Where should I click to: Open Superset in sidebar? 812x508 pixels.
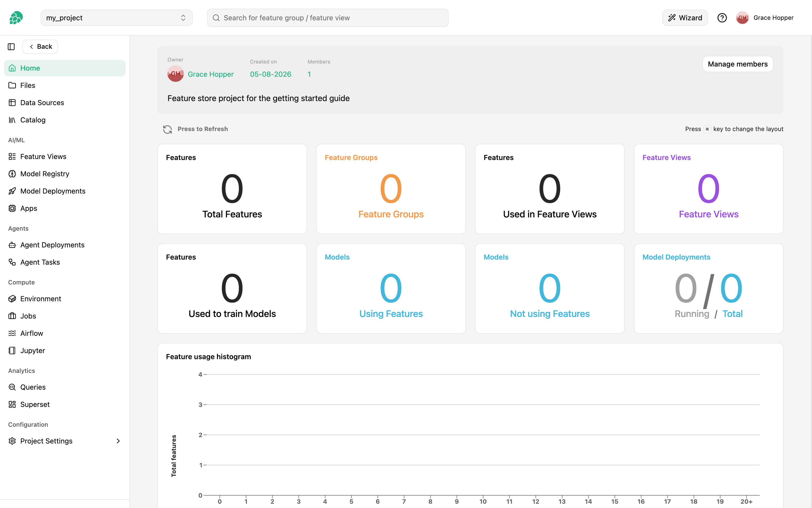64,404
